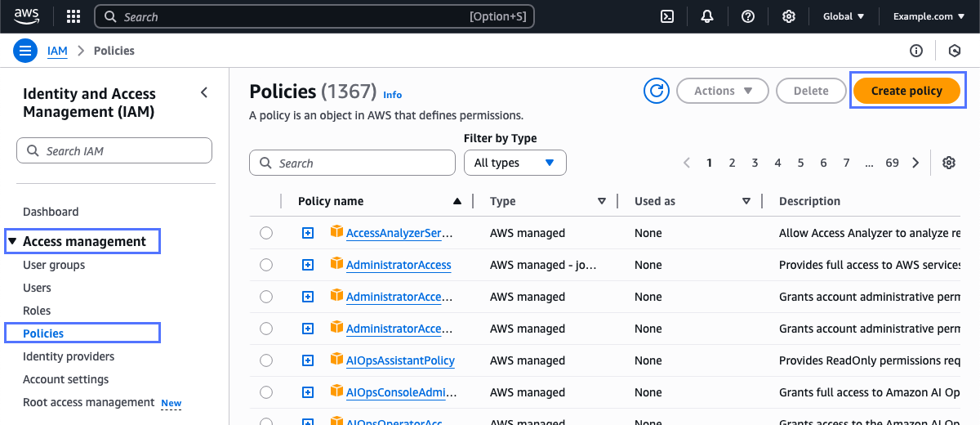Select radio button for first AdministratorAcce... row
980x425 pixels.
tap(266, 297)
